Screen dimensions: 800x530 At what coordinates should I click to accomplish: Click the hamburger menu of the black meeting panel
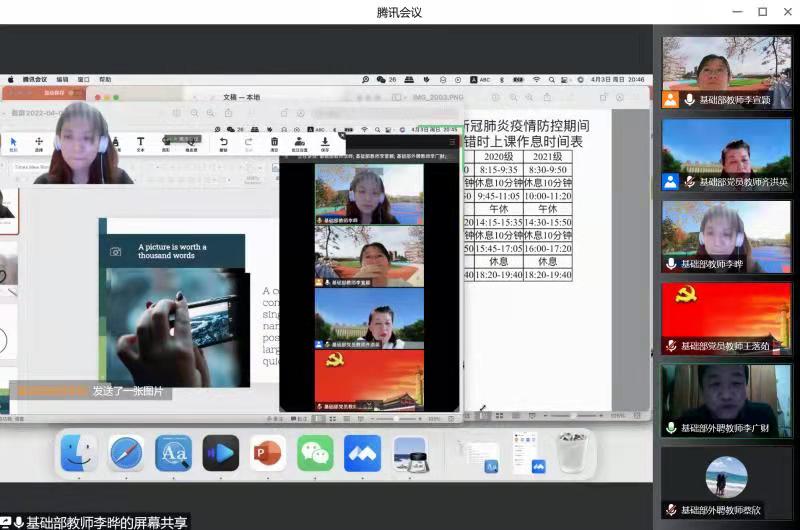point(452,142)
